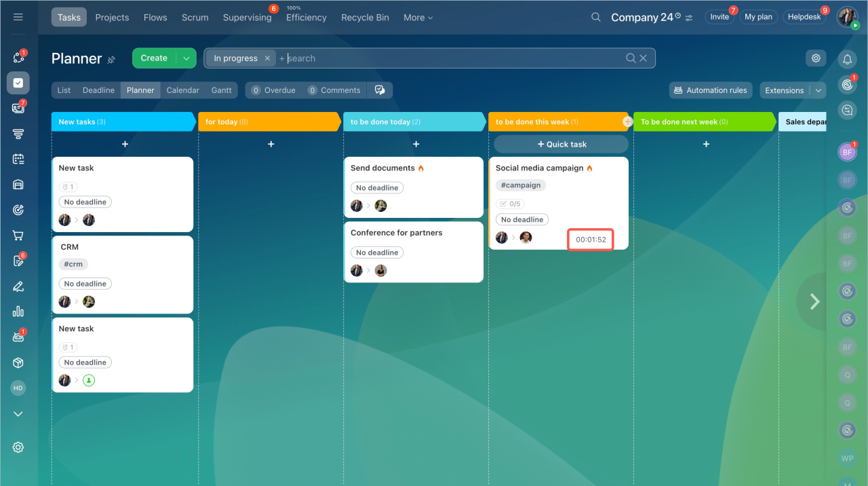Switch to the List view
The image size is (868, 486).
pos(64,90)
